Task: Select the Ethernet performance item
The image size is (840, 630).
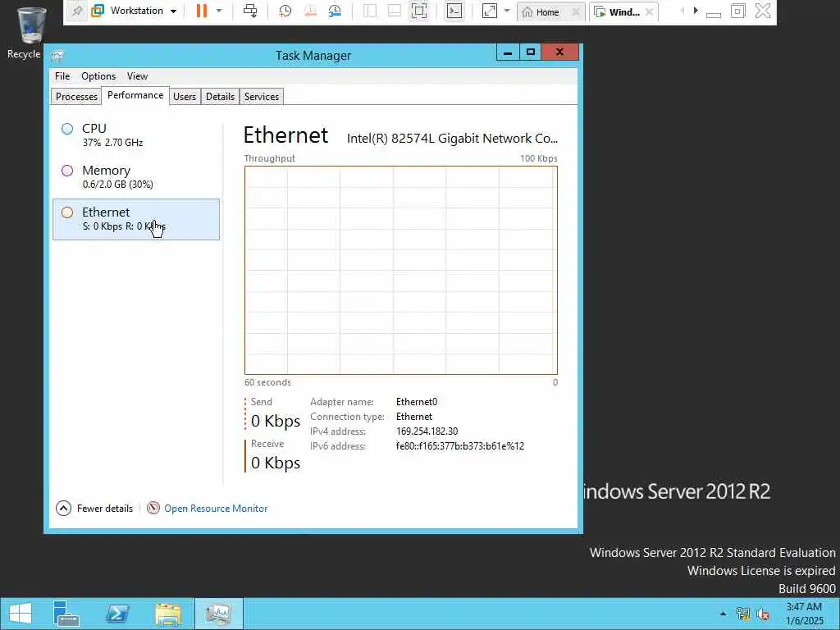Action: pyautogui.click(x=136, y=219)
